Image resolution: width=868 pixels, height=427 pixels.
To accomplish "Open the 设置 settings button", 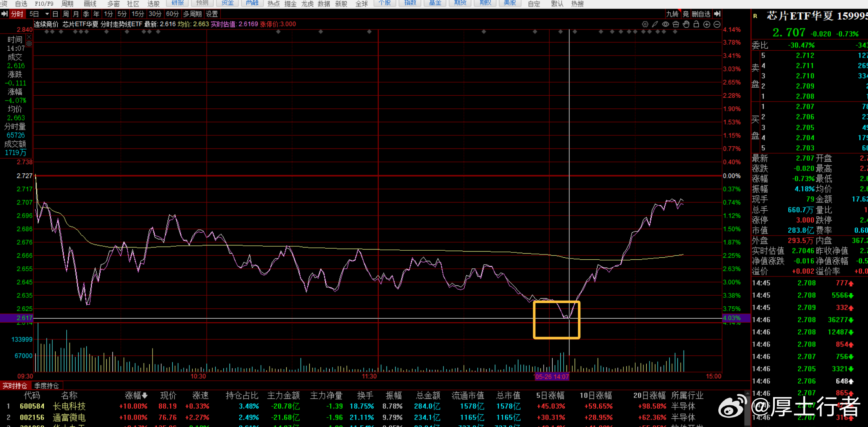I will coord(212,14).
